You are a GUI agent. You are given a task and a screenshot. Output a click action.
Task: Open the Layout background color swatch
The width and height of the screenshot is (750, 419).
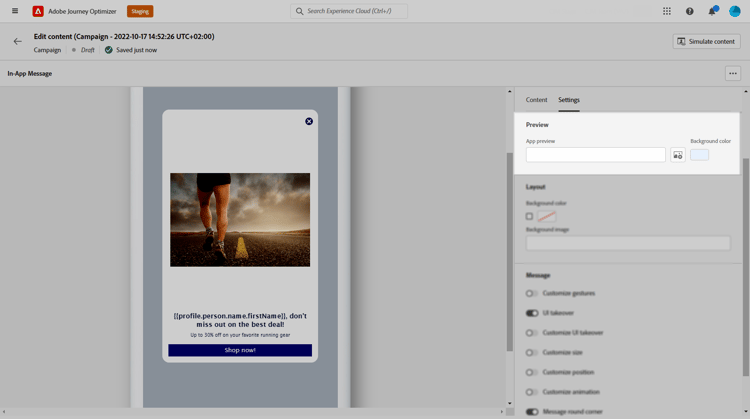click(x=547, y=216)
